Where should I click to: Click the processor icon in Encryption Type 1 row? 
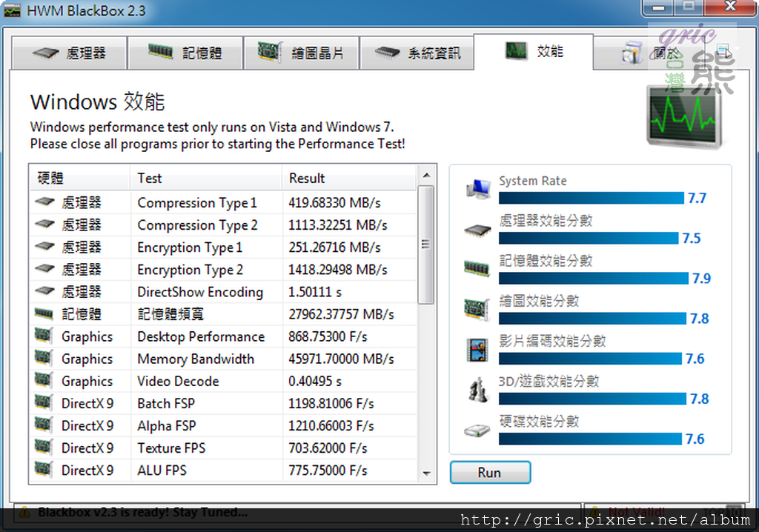[x=45, y=247]
